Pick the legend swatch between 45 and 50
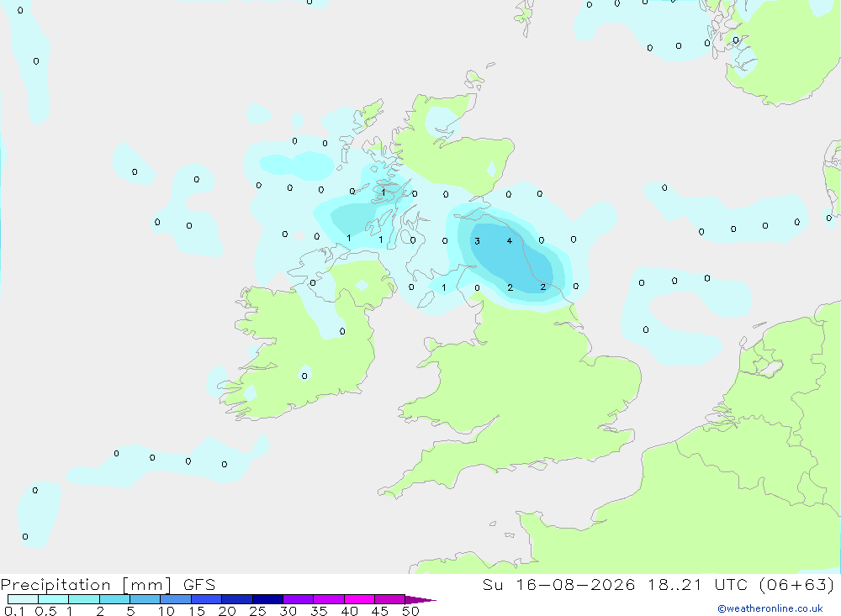This screenshot has width=841, height=616. 389,599
